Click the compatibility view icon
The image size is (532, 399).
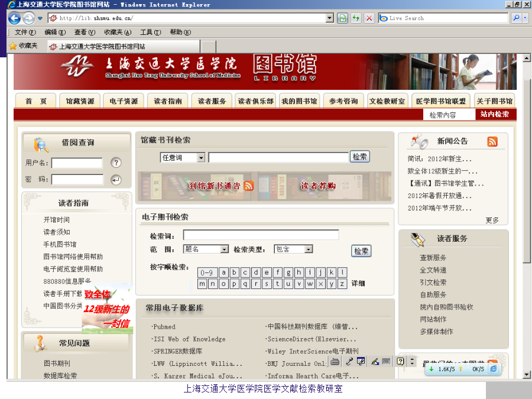pos(343,18)
